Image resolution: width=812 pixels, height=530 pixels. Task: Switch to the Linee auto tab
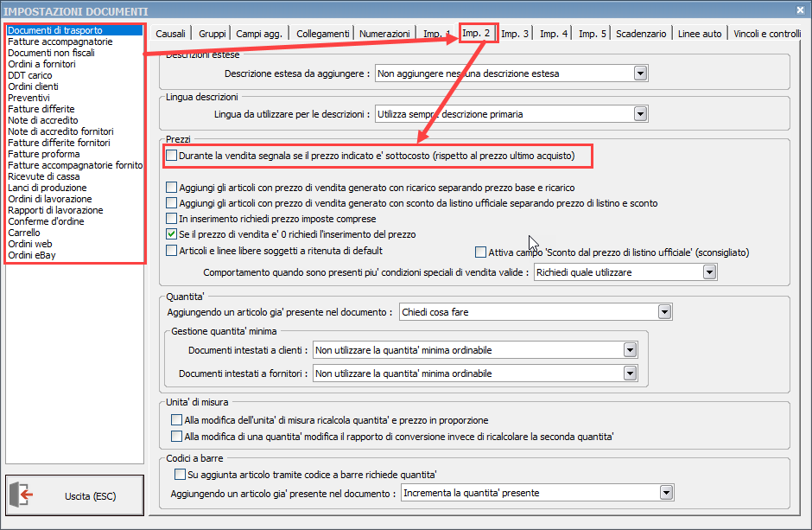700,34
